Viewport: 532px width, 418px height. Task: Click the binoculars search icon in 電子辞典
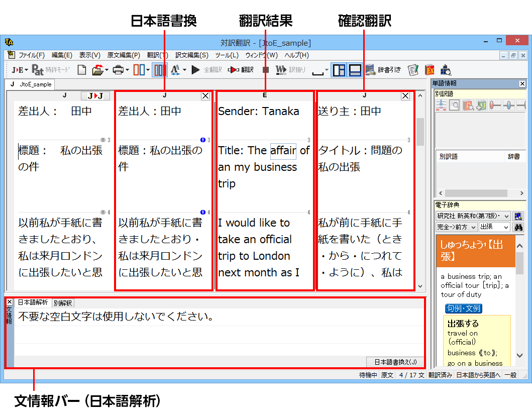[517, 227]
